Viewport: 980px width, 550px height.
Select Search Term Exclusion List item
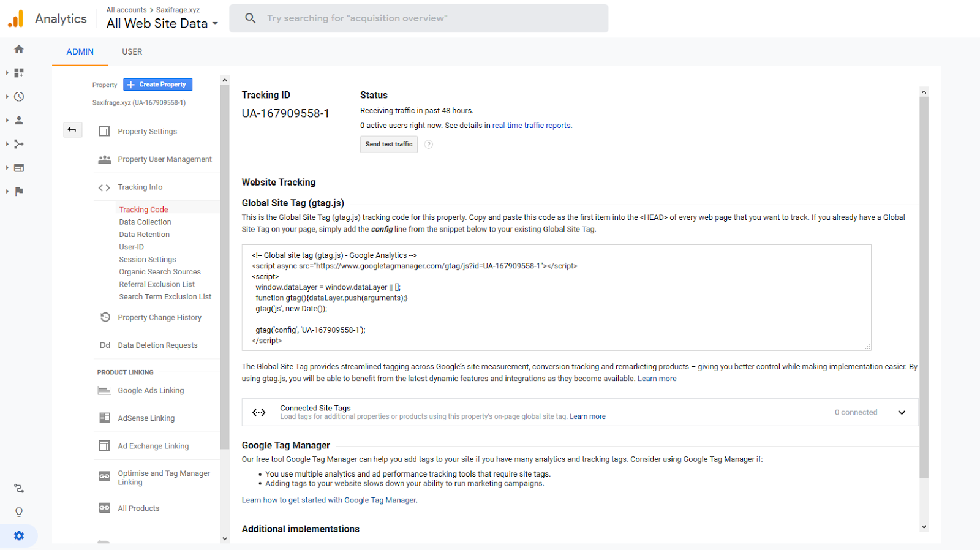click(165, 296)
